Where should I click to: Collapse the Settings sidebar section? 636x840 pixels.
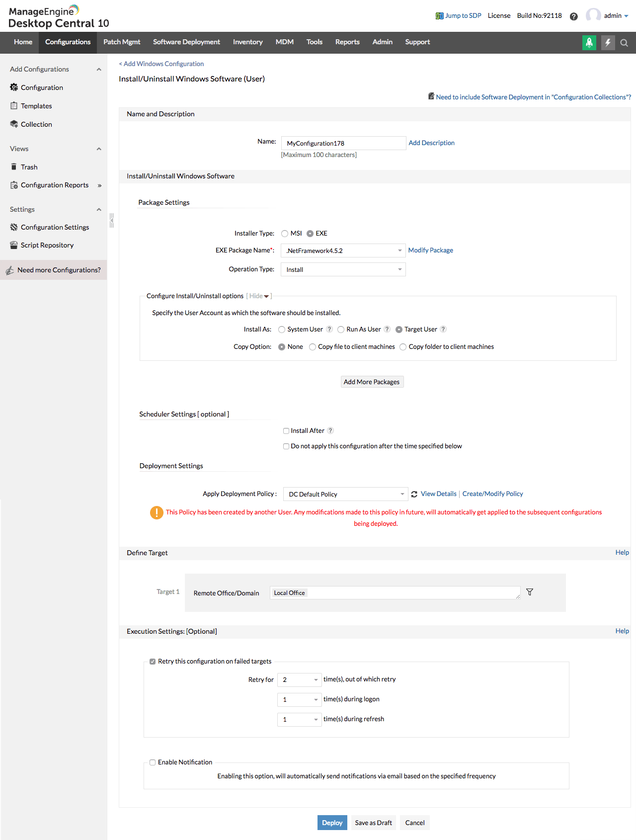[x=99, y=210]
